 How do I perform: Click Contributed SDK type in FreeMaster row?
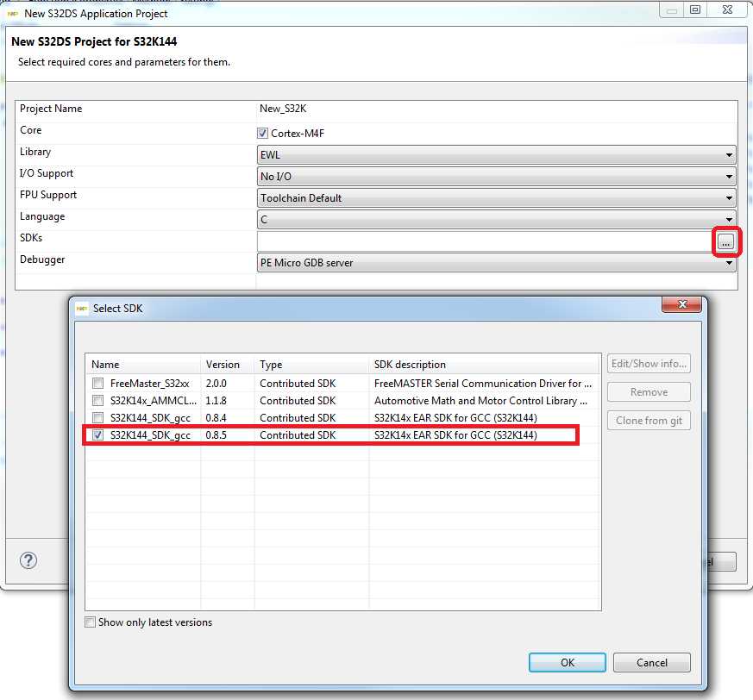(298, 384)
